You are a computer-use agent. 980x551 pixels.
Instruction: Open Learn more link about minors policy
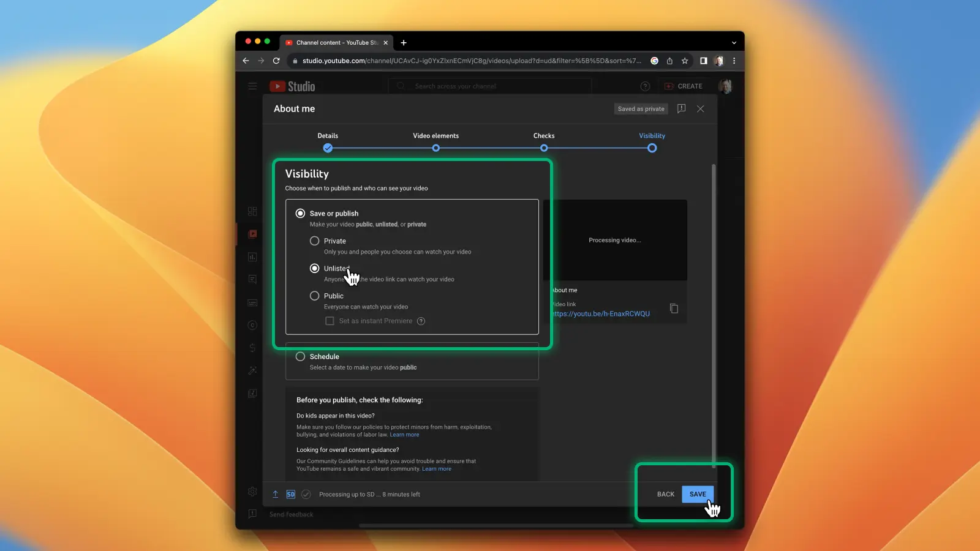point(404,435)
